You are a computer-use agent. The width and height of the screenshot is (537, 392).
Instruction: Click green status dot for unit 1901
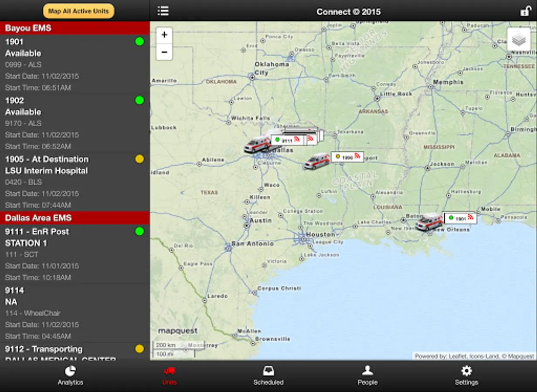pos(139,42)
